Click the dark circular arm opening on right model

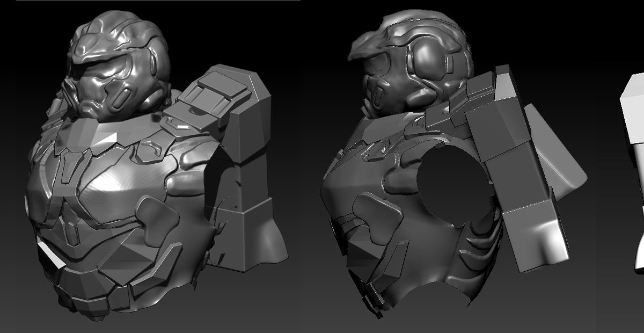(455, 185)
